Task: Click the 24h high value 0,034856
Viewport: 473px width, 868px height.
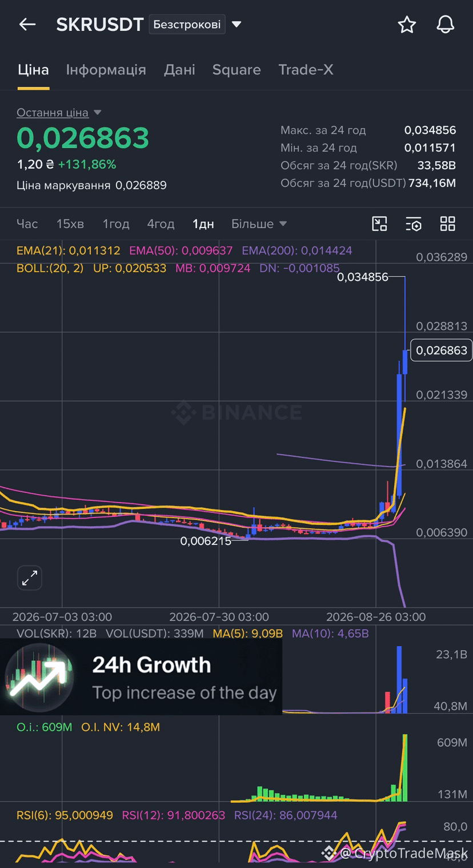Action: pos(430,130)
